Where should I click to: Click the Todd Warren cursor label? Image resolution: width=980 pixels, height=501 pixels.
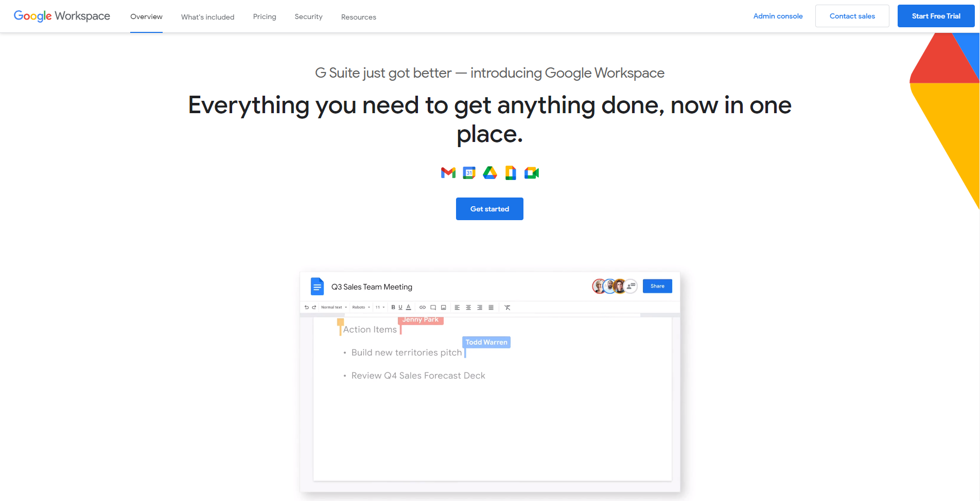point(486,342)
